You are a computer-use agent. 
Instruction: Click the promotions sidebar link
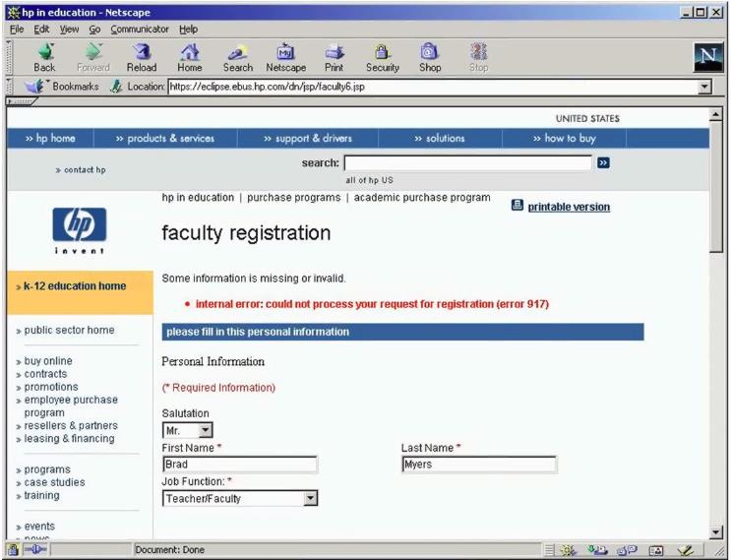pos(51,387)
